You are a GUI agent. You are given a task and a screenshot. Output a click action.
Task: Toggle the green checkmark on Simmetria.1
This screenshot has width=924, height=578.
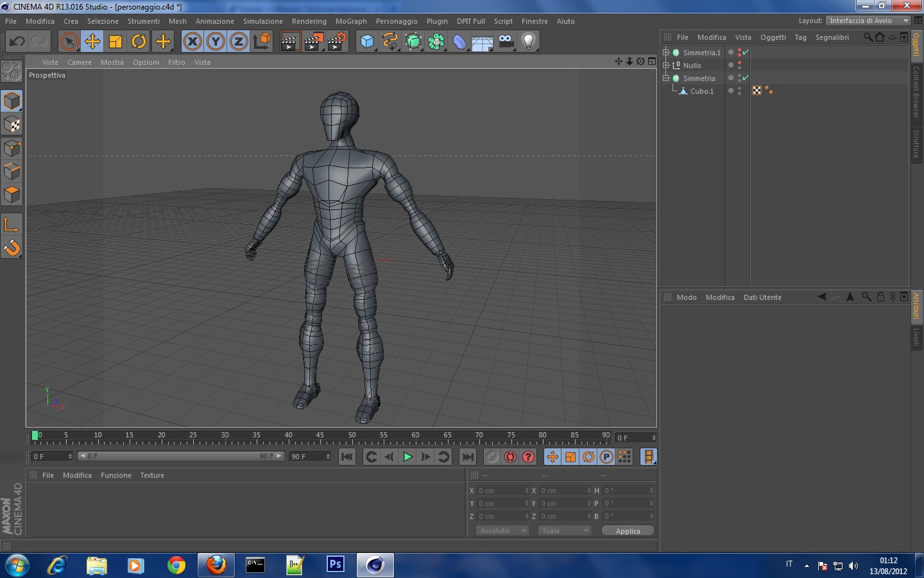746,53
